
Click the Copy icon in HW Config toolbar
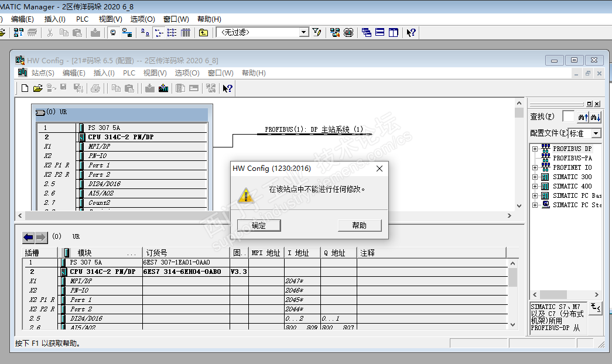(116, 88)
